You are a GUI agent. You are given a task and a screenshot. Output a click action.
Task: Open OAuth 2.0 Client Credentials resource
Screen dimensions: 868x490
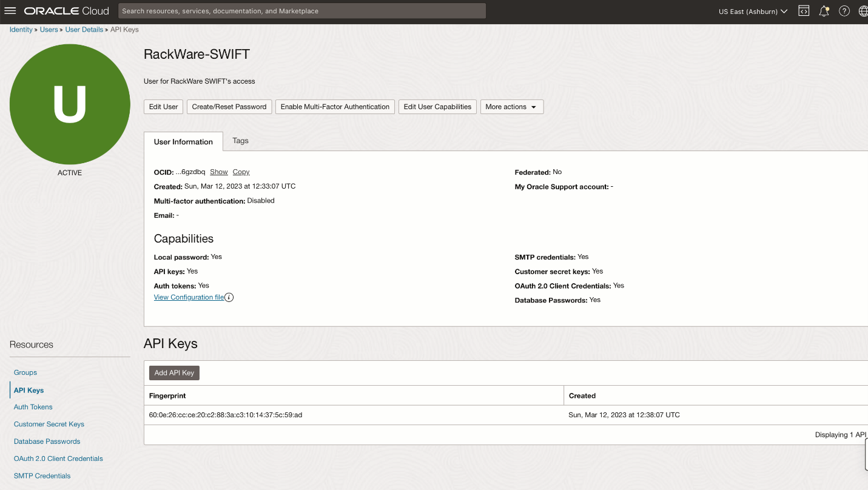tap(58, 458)
